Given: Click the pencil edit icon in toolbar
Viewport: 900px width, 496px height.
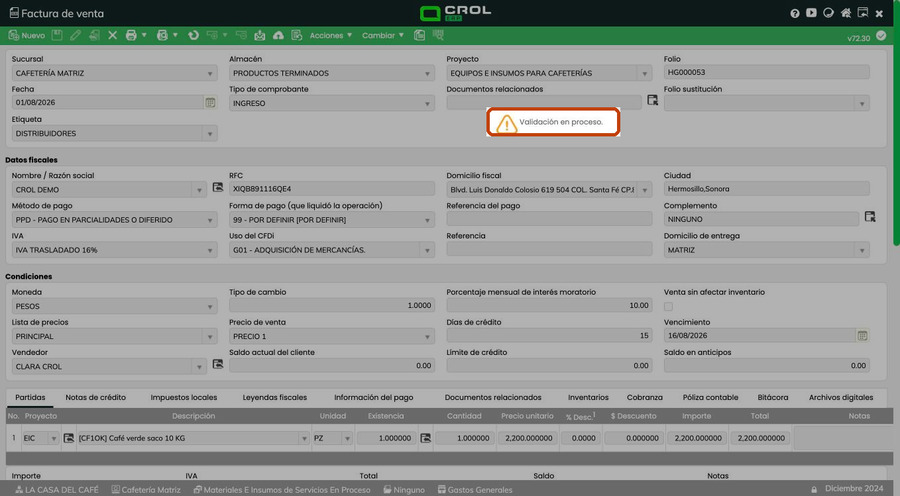Looking at the screenshot, I should pos(75,36).
